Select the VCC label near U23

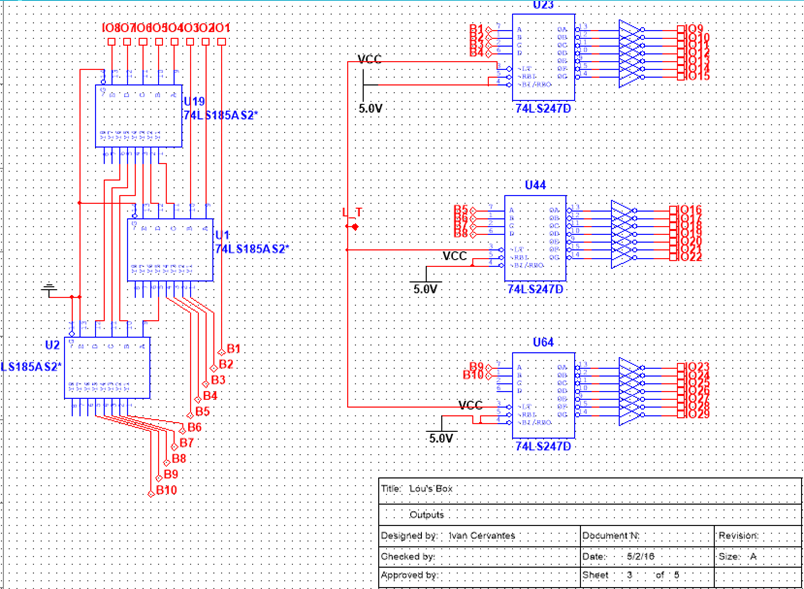coord(369,61)
